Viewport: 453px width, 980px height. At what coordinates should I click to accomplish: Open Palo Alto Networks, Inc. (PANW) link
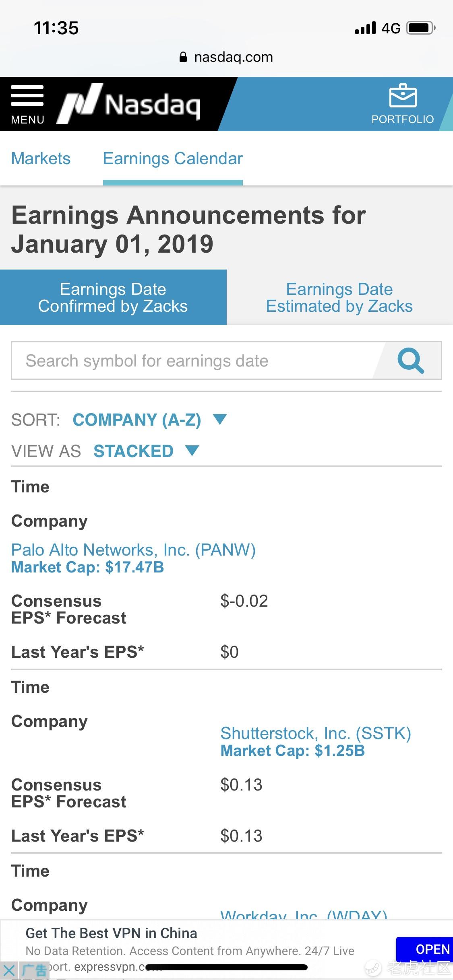click(x=133, y=550)
